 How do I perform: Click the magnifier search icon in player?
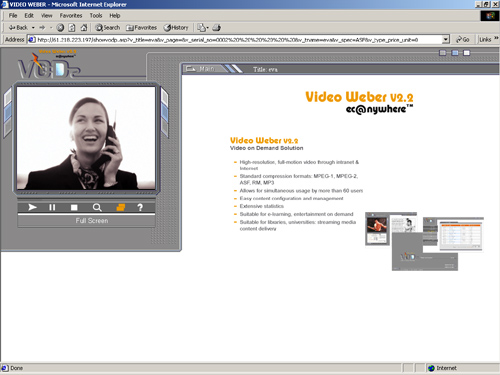pos(97,207)
